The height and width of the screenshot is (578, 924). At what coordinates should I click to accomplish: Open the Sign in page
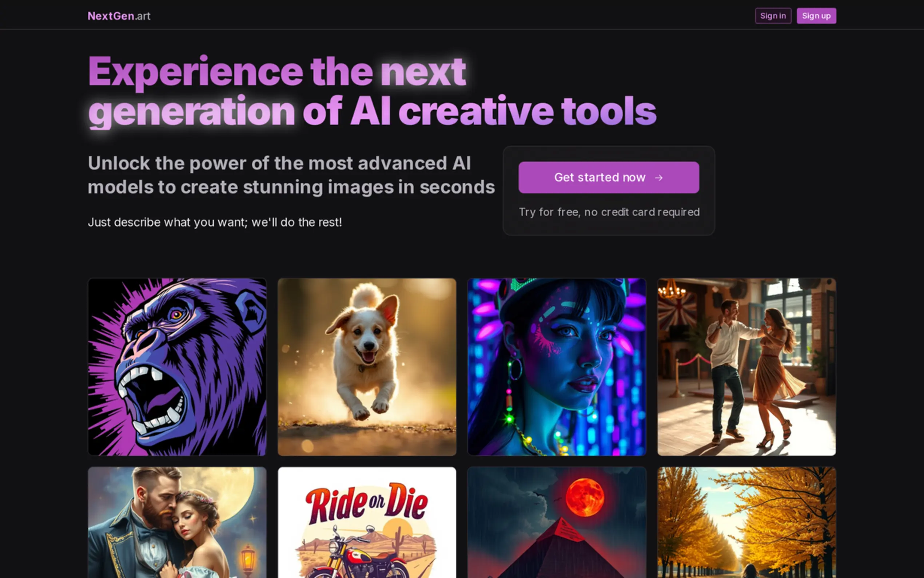pyautogui.click(x=773, y=16)
